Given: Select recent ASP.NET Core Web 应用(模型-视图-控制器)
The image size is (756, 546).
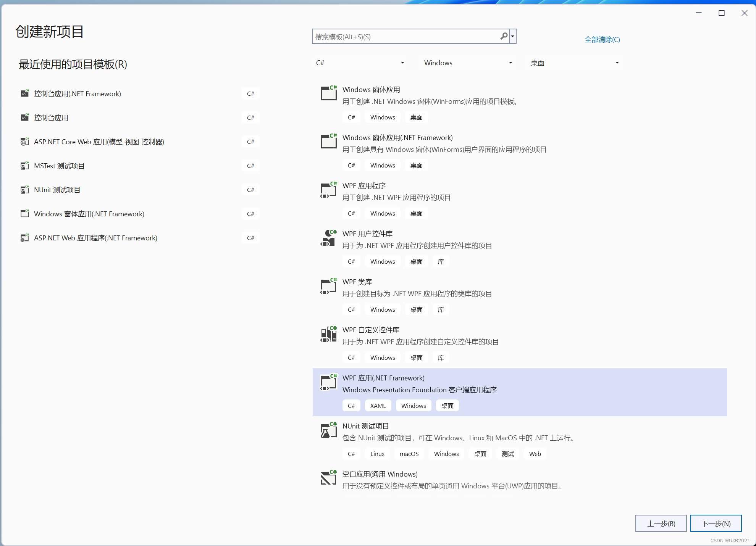Looking at the screenshot, I should click(x=139, y=142).
